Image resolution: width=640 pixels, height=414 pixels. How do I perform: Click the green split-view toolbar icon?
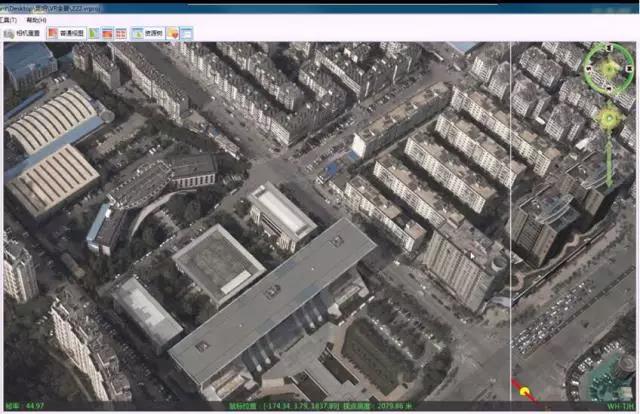tap(94, 33)
